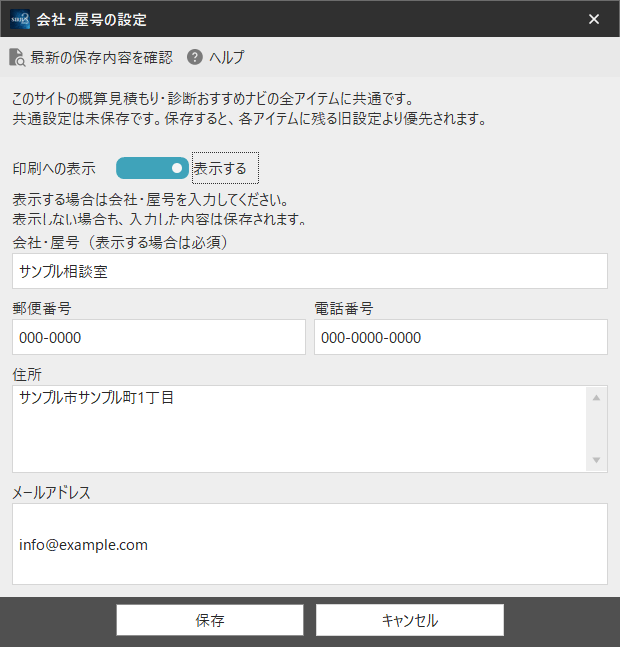Click the 住所 scrollbar down arrow

pyautogui.click(x=596, y=460)
